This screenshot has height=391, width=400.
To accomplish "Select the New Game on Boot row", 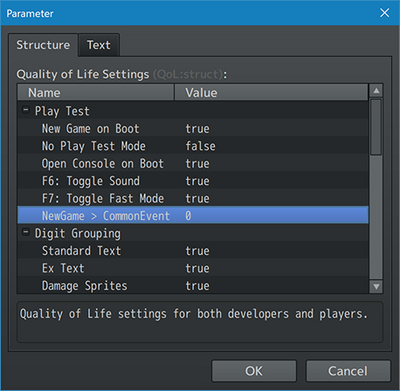I will [193, 128].
